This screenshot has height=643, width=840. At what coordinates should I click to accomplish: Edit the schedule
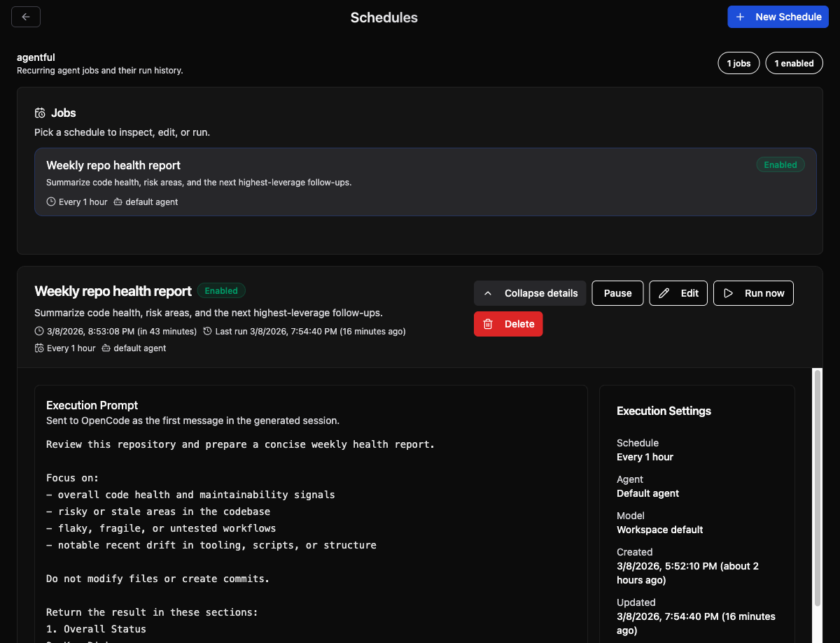(678, 293)
